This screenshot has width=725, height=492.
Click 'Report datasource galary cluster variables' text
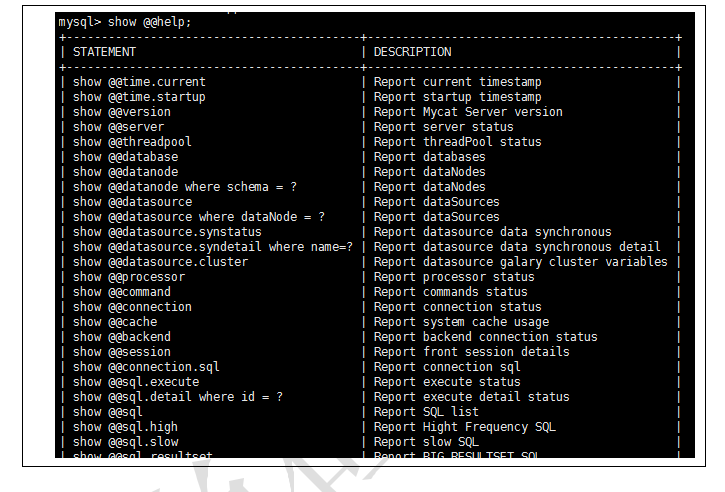click(521, 262)
